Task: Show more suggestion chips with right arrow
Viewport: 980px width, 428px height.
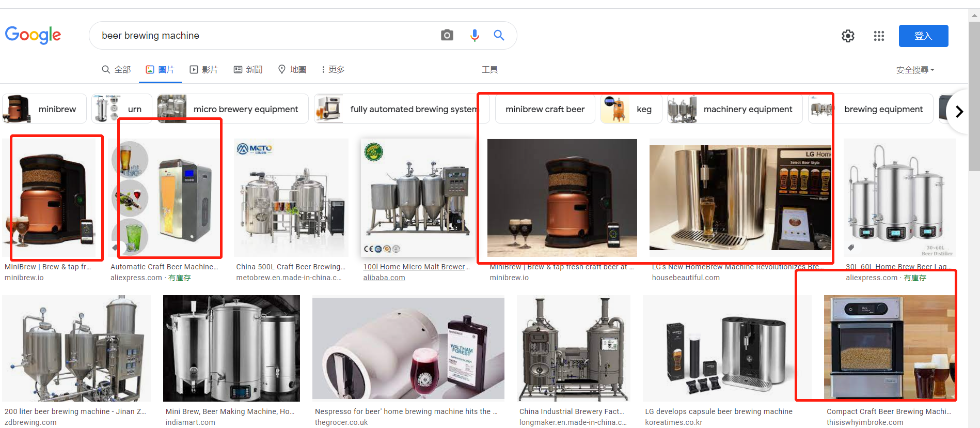Action: tap(959, 111)
